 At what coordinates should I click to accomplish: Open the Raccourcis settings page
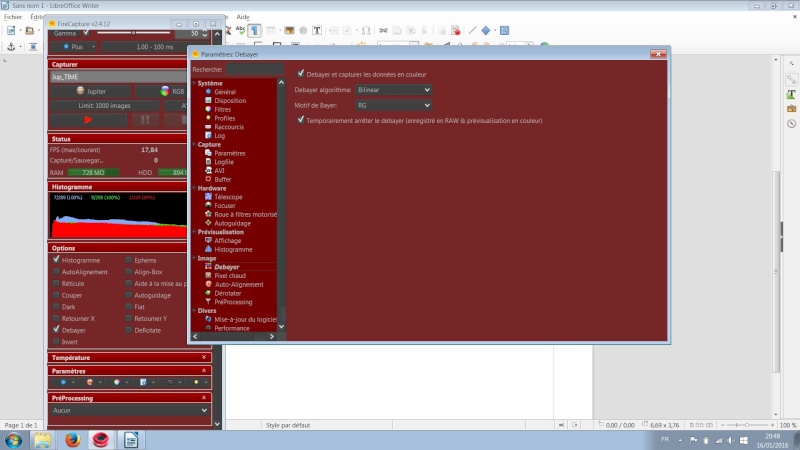pyautogui.click(x=229, y=127)
